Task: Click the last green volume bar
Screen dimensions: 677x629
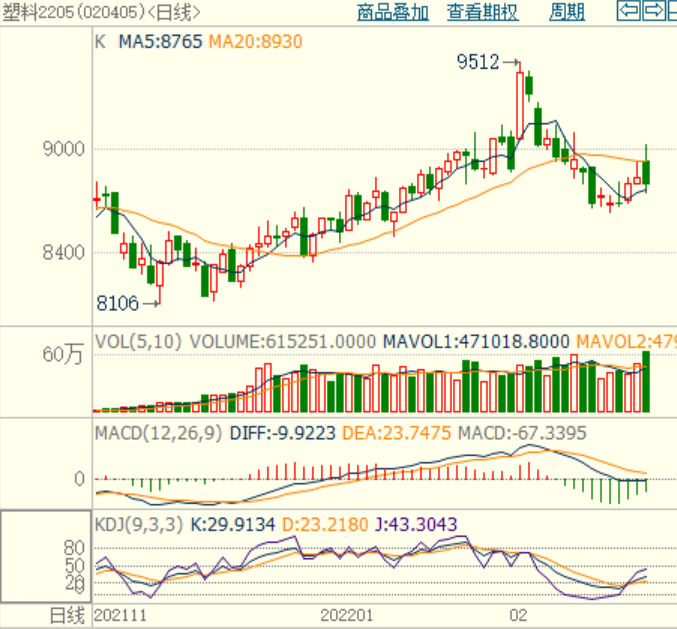Action: pyautogui.click(x=646, y=382)
